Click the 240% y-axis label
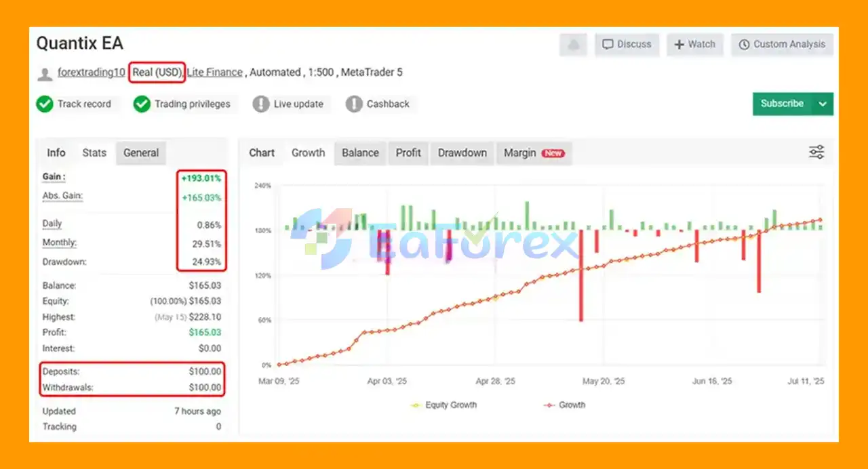Screen dimensions: 868x469 pyautogui.click(x=262, y=186)
